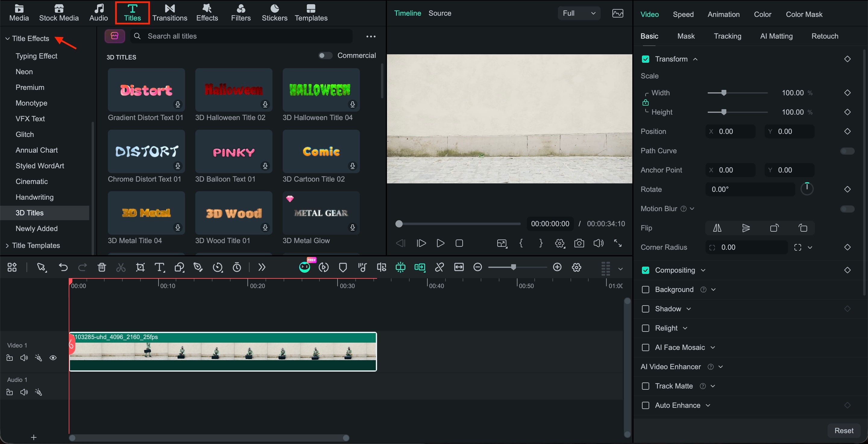The width and height of the screenshot is (868, 444).
Task: Click the preview volume speaker icon
Action: pos(599,243)
